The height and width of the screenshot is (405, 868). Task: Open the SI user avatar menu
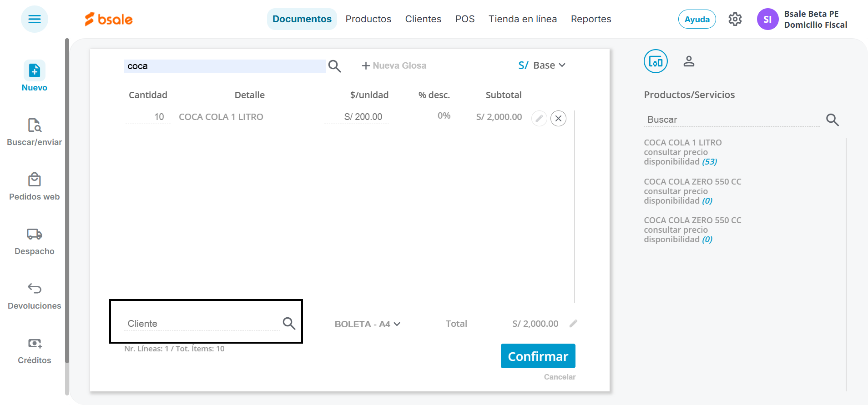(767, 19)
